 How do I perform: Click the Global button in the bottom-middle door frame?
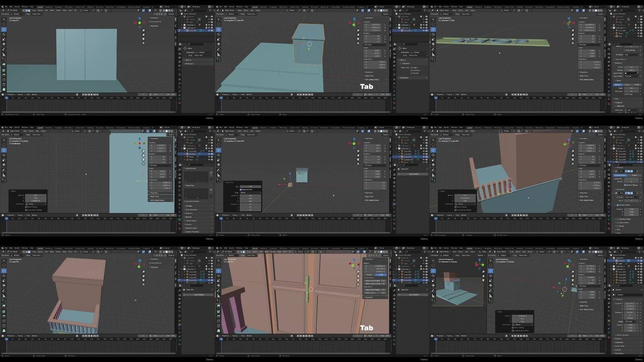coord(369,275)
